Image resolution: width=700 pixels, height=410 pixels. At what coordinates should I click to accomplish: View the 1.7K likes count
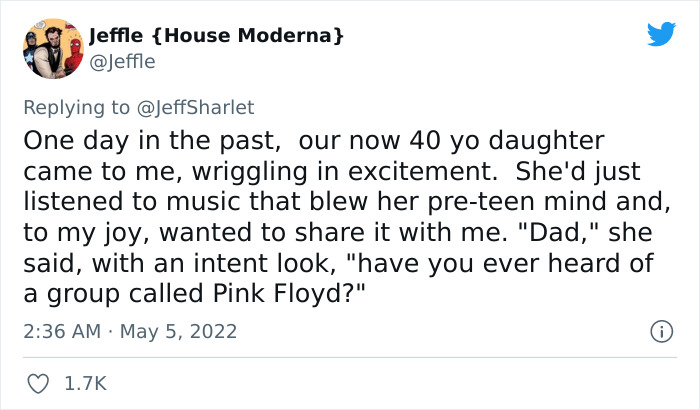(x=85, y=383)
